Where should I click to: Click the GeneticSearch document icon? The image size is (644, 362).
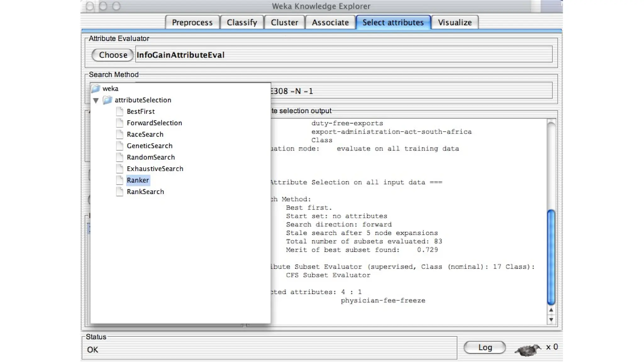point(119,146)
